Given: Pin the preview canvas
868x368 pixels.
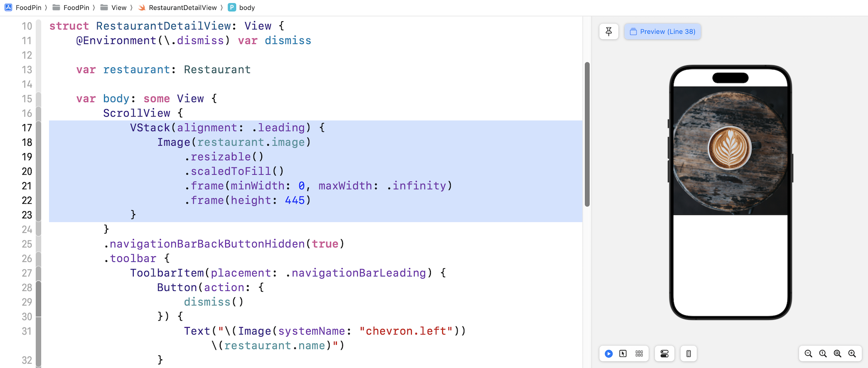Looking at the screenshot, I should click(x=609, y=32).
